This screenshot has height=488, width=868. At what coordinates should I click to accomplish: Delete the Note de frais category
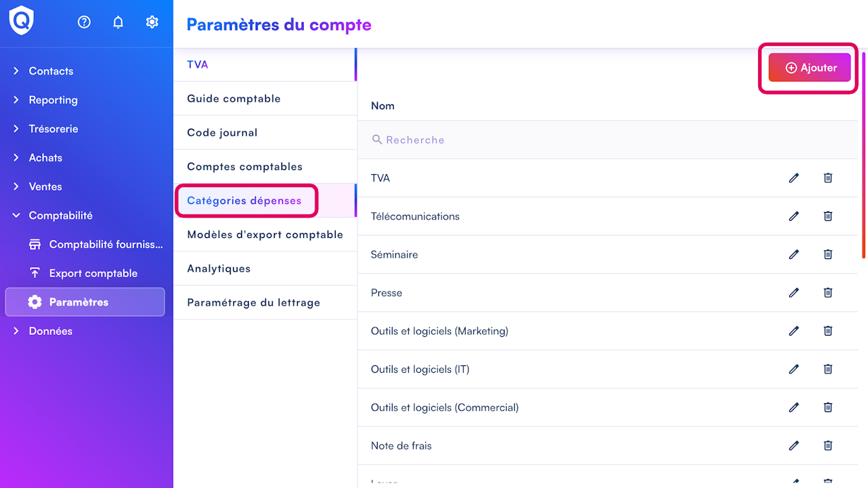pyautogui.click(x=828, y=445)
